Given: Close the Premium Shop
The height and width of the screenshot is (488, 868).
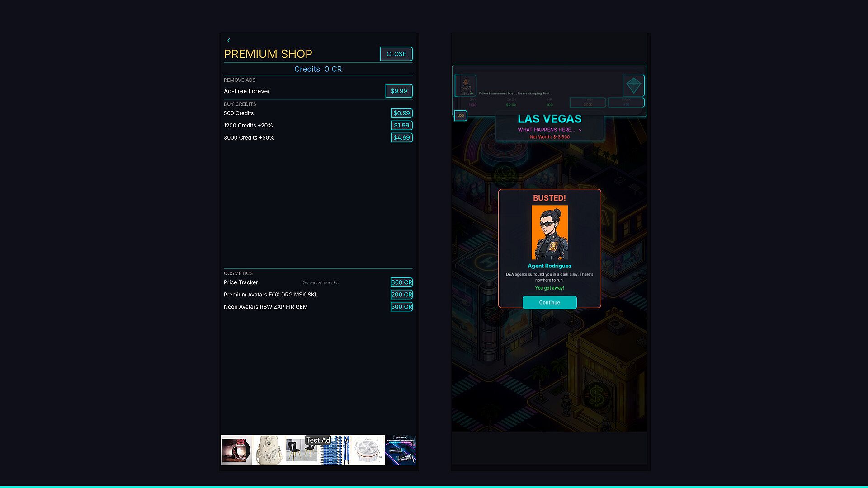Looking at the screenshot, I should [396, 54].
